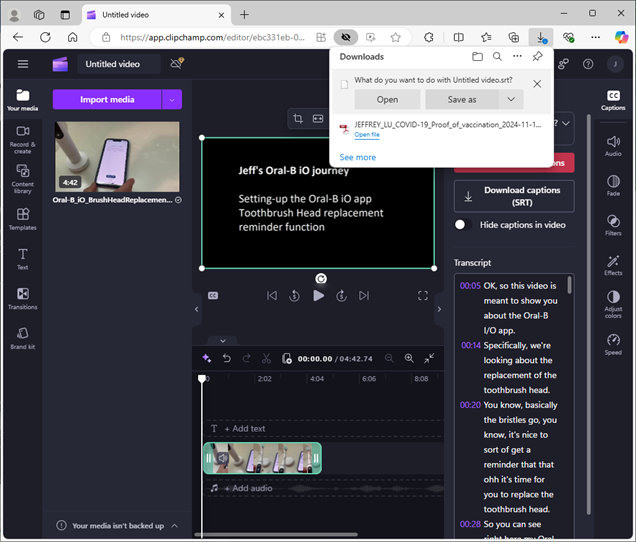636x542 pixels.
Task: Click the timeline clipboard icon
Action: [x=286, y=358]
